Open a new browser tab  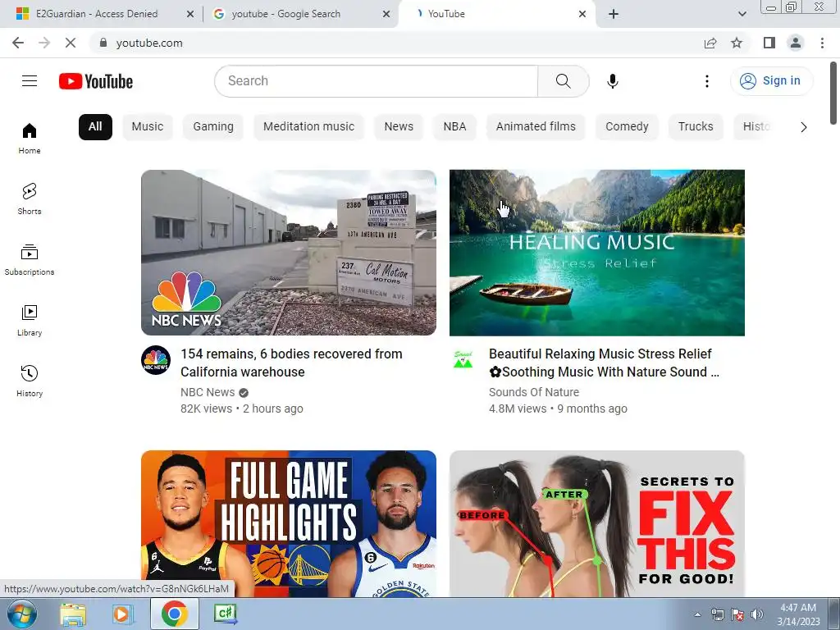(x=614, y=14)
